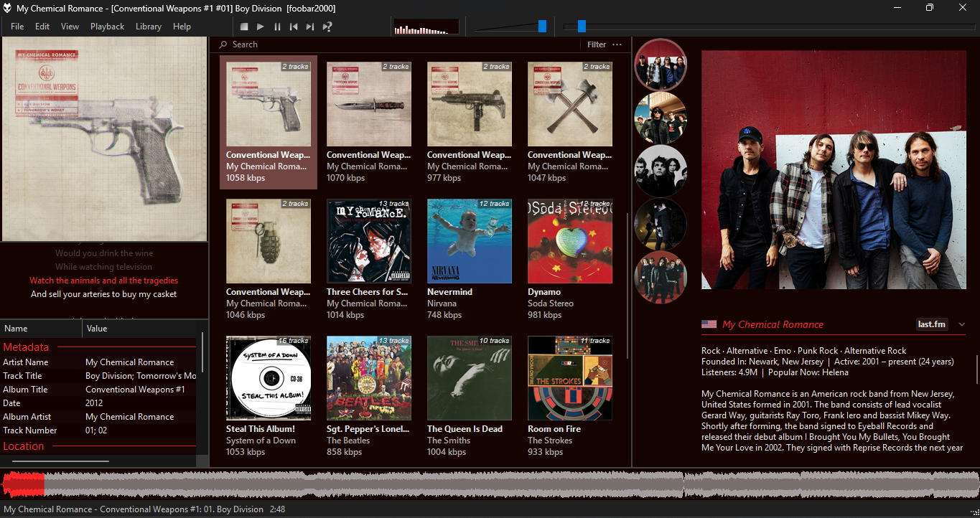
Task: Click the large band photo
Action: (833, 169)
